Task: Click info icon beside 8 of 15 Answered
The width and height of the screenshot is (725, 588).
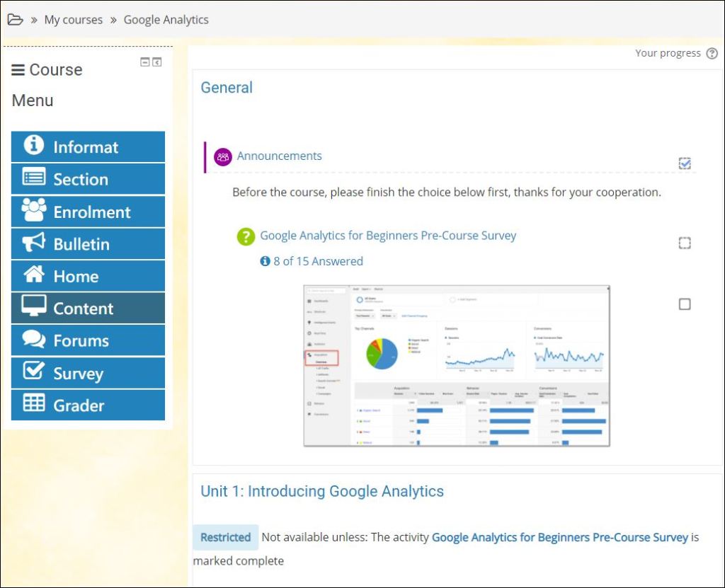Action: [266, 261]
